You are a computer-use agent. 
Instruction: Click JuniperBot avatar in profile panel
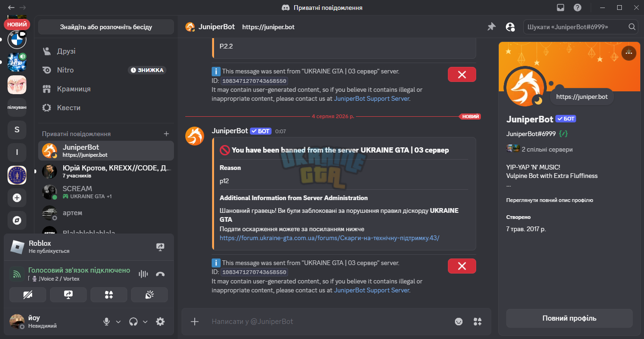(525, 87)
